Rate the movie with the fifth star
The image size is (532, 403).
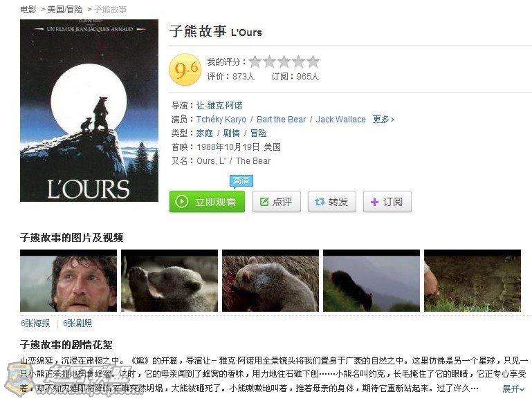(x=313, y=62)
